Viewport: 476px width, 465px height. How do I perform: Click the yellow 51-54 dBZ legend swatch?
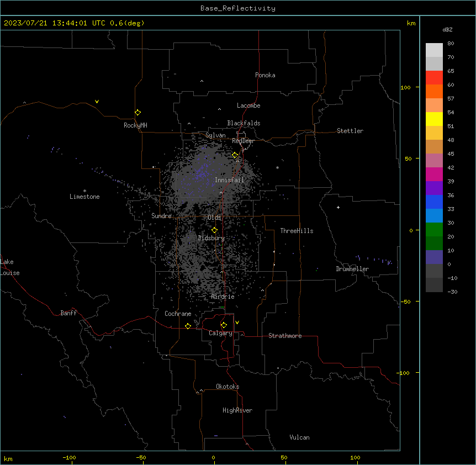pyautogui.click(x=434, y=119)
